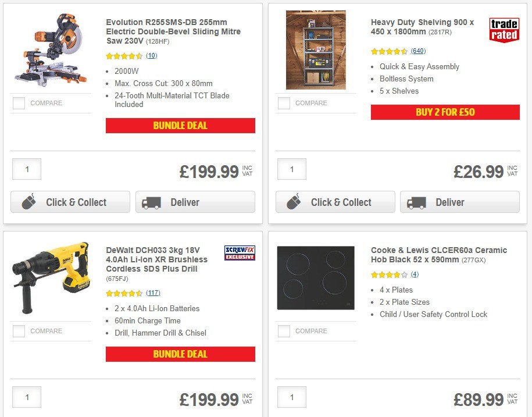This screenshot has width=532, height=417.
Task: Click the (117) reviews link on the DeWalt drill
Action: point(152,293)
